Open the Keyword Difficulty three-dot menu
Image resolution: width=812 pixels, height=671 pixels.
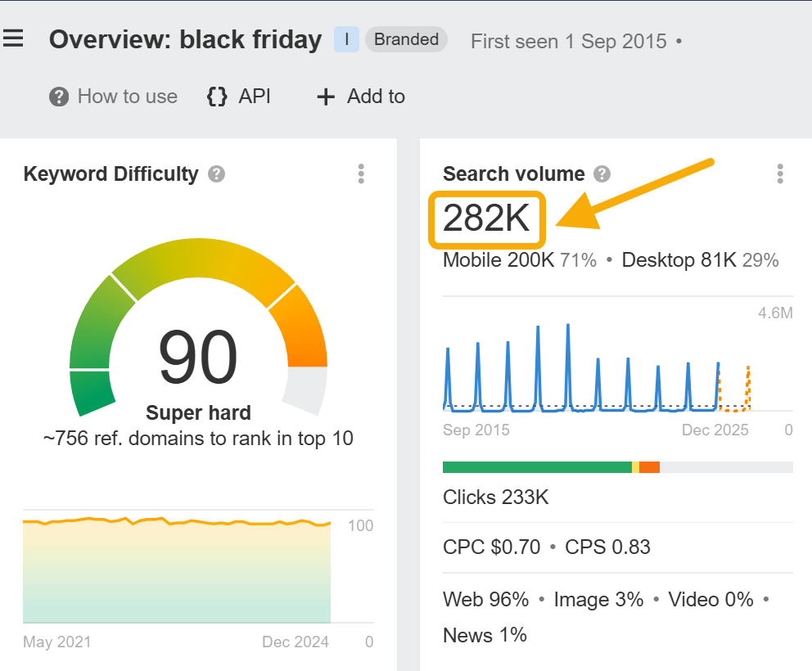[x=361, y=174]
